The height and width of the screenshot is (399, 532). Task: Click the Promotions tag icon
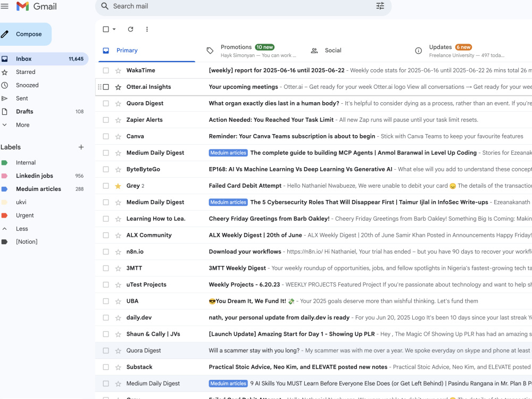210,51
